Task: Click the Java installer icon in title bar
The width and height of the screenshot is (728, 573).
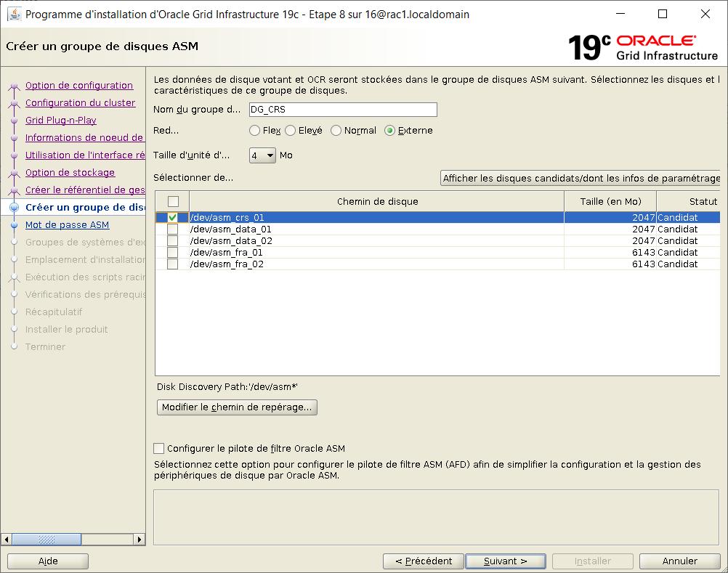Action: (15, 15)
